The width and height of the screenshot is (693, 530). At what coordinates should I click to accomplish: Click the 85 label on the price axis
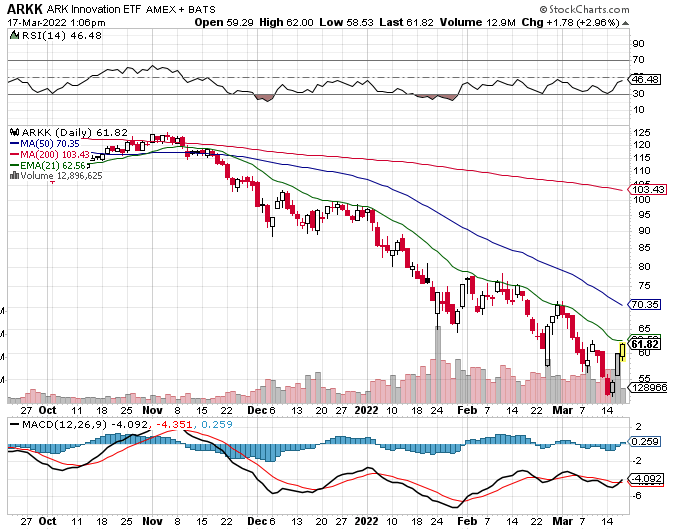pyautogui.click(x=644, y=248)
